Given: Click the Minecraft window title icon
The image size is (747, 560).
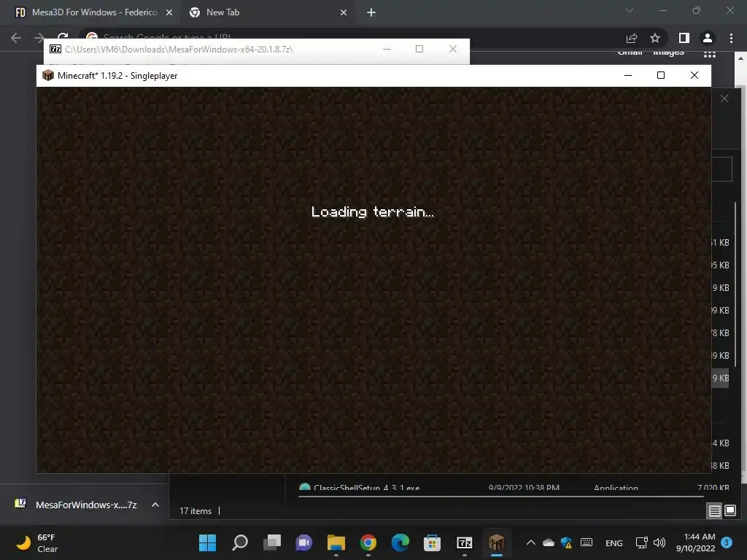Looking at the screenshot, I should tap(48, 75).
